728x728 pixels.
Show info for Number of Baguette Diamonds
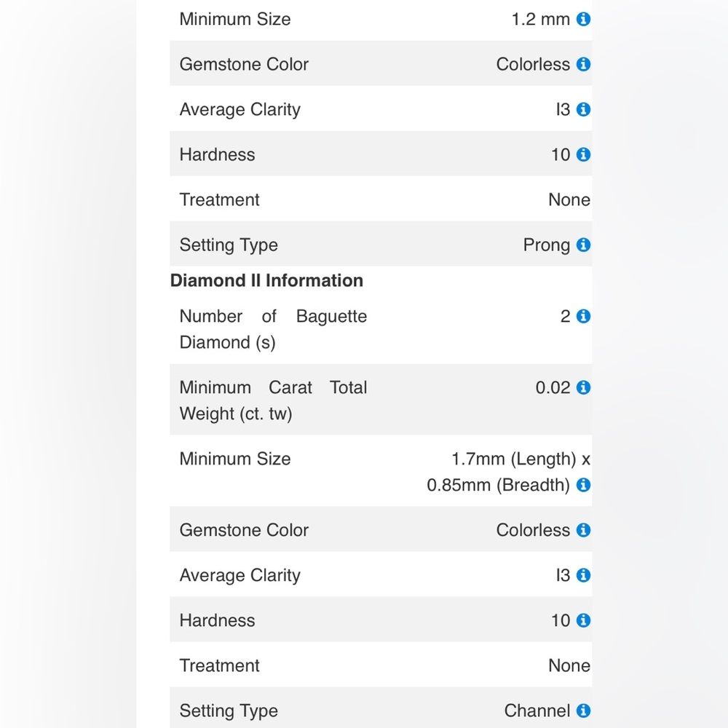[583, 316]
